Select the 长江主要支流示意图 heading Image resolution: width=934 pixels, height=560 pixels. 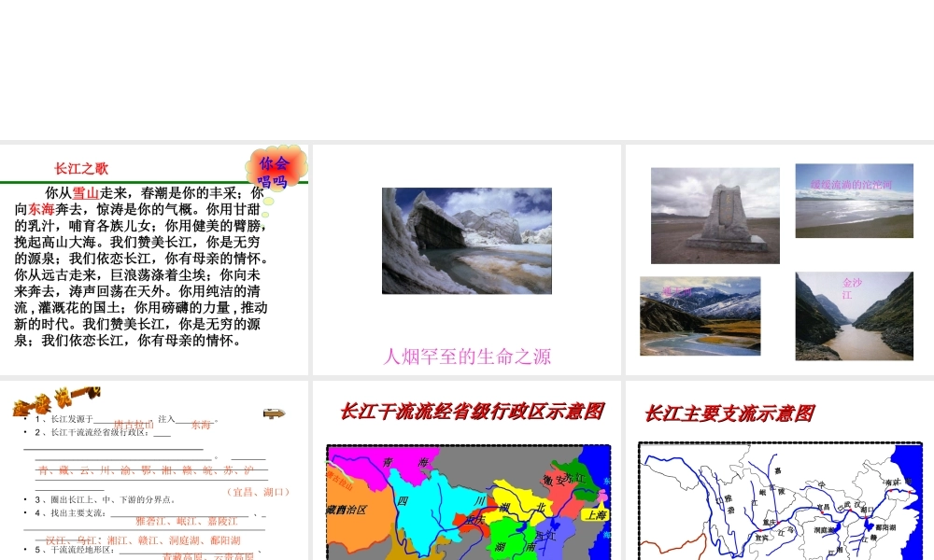pyautogui.click(x=729, y=413)
